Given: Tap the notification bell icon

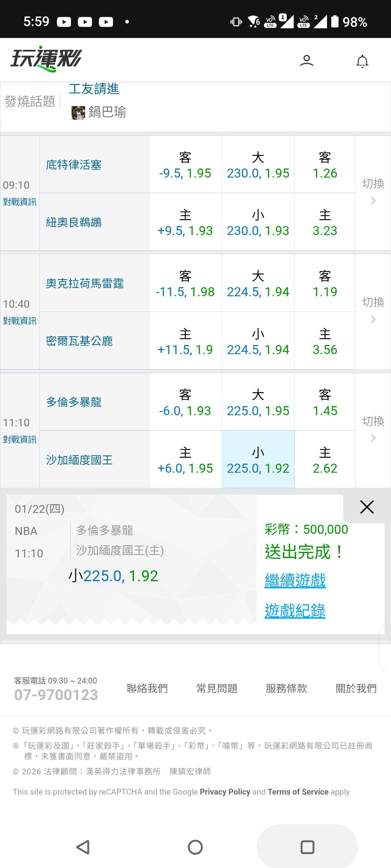Looking at the screenshot, I should click(362, 61).
